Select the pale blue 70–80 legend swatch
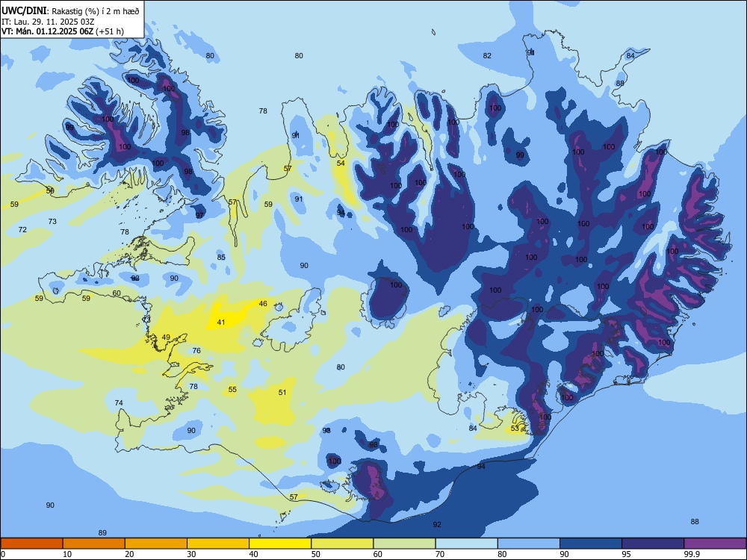Viewport: 747px width, 560px height. pos(466,544)
